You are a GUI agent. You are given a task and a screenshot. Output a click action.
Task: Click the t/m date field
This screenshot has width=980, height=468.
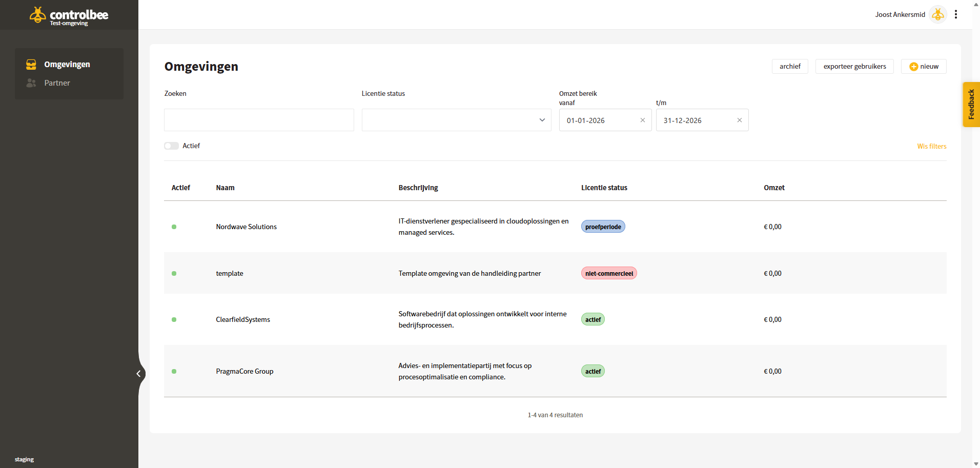pyautogui.click(x=702, y=120)
